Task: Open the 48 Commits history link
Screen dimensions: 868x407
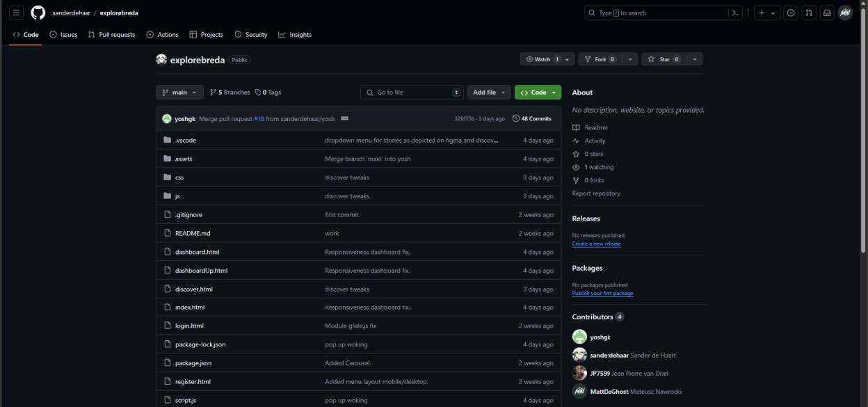Action: [532, 118]
